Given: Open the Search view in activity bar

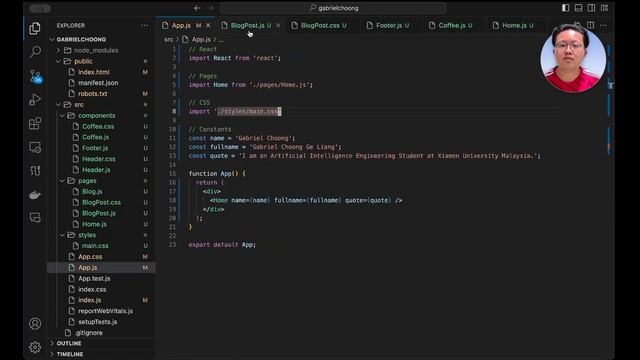Looking at the screenshot, I should tap(35, 52).
